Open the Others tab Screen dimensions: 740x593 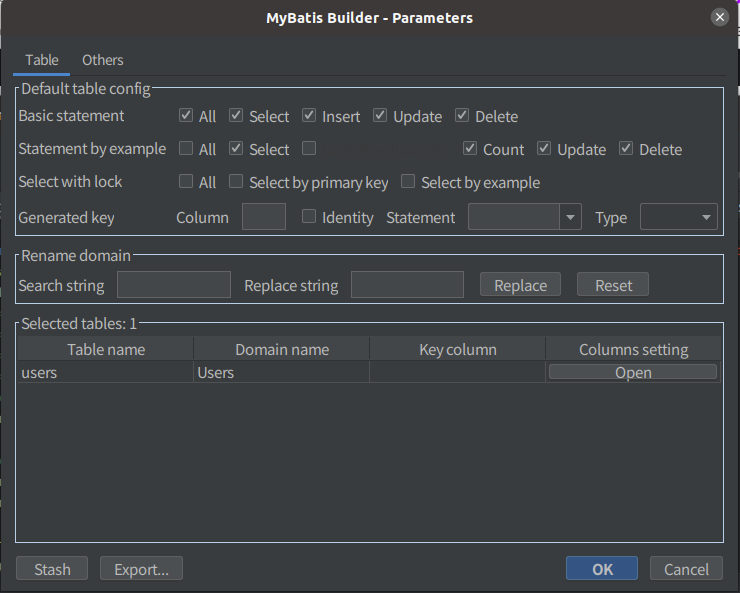point(102,60)
